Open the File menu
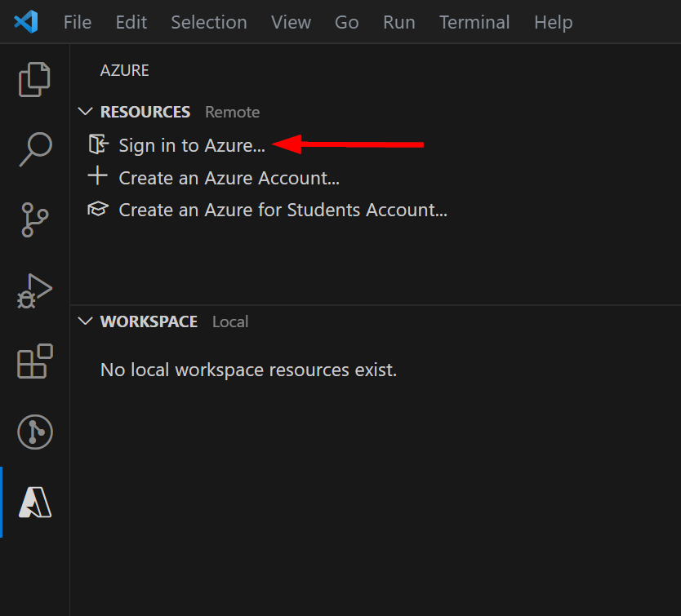This screenshot has width=681, height=616. click(x=78, y=22)
